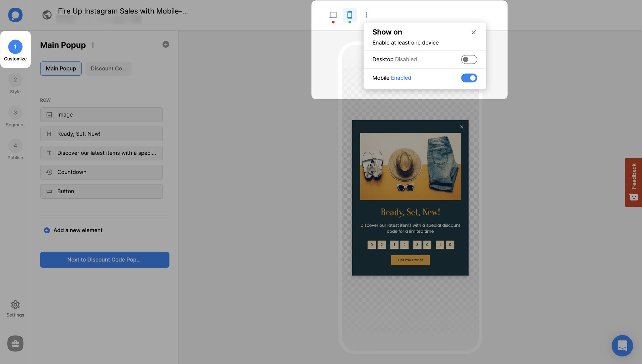The width and height of the screenshot is (642, 364).
Task: Close the Show on panel
Action: (x=474, y=32)
